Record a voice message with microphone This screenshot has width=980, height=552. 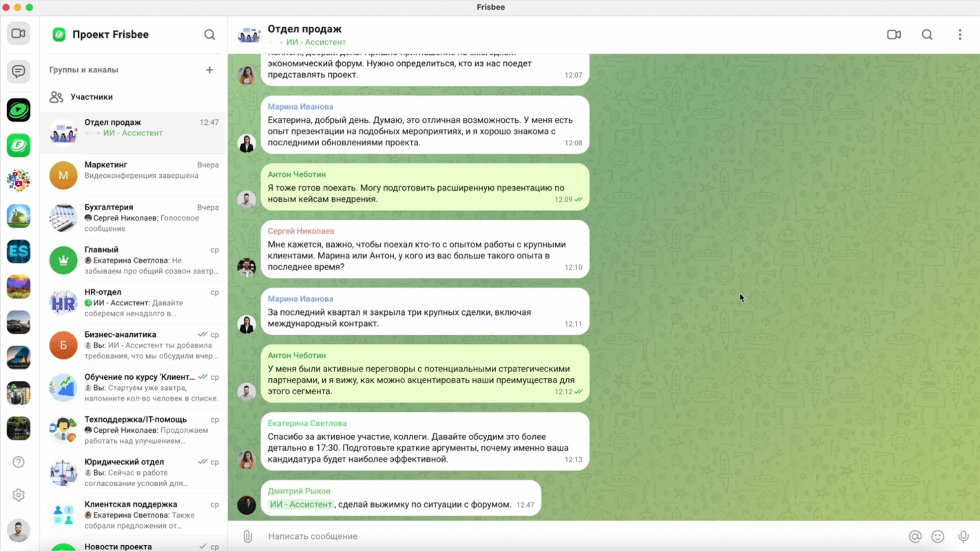pos(963,536)
